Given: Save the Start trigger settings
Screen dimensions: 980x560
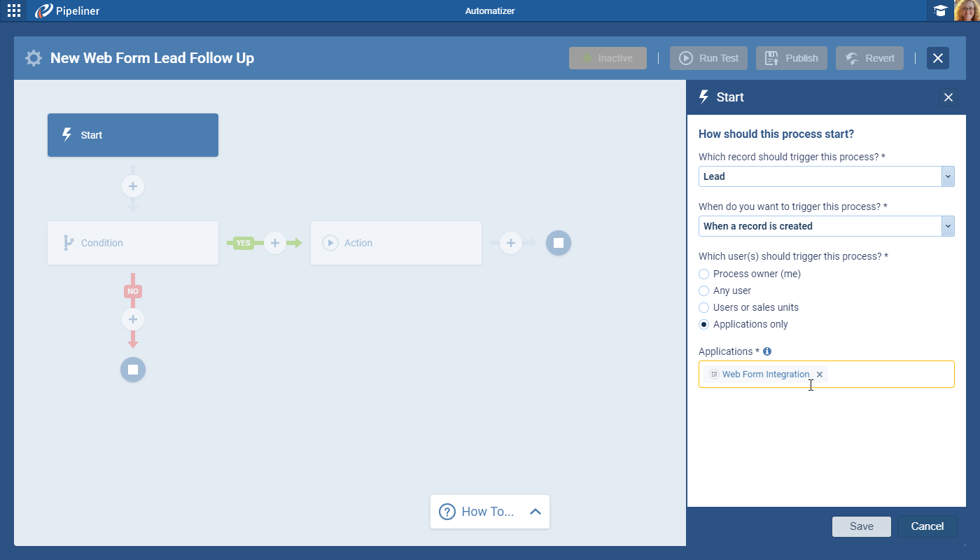Looking at the screenshot, I should point(861,526).
